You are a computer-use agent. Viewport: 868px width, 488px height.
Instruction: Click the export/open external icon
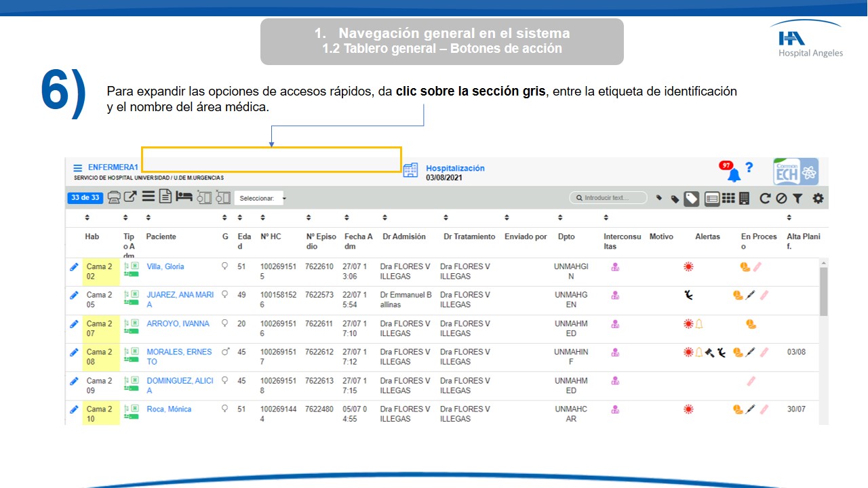[130, 197]
